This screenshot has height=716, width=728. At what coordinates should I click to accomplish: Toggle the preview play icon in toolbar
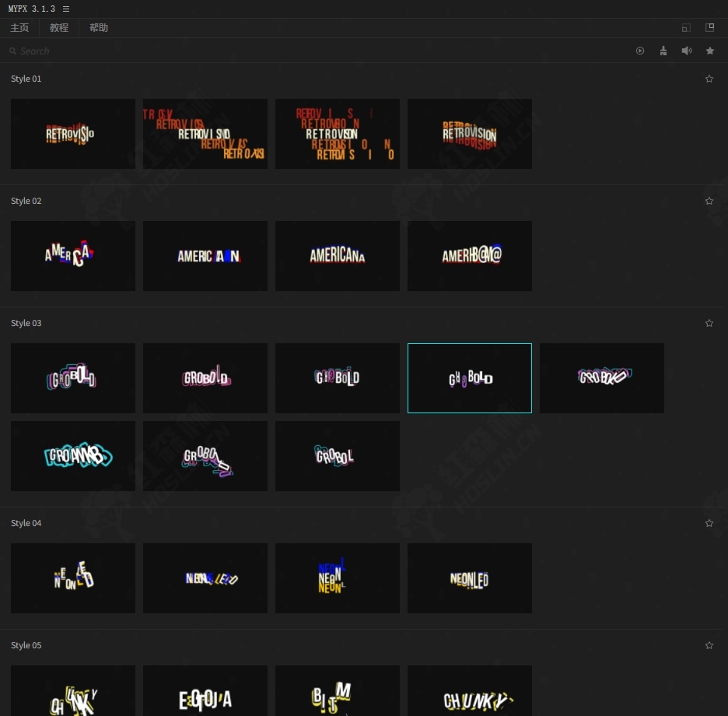click(640, 51)
